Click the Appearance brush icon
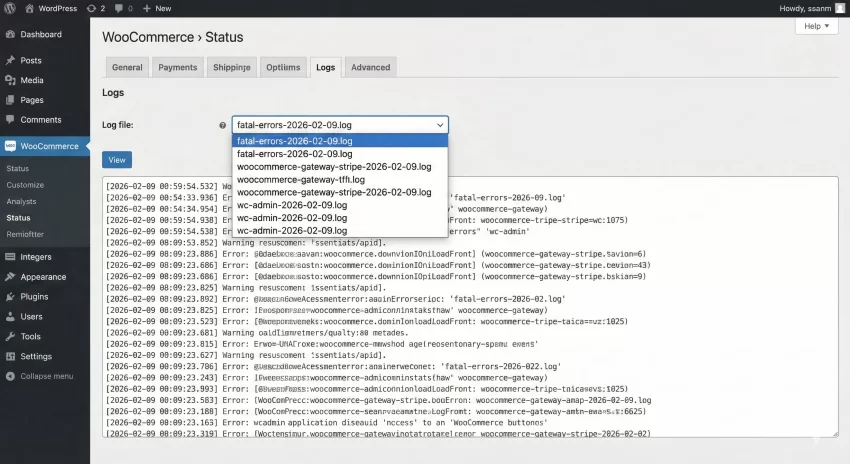 10,276
